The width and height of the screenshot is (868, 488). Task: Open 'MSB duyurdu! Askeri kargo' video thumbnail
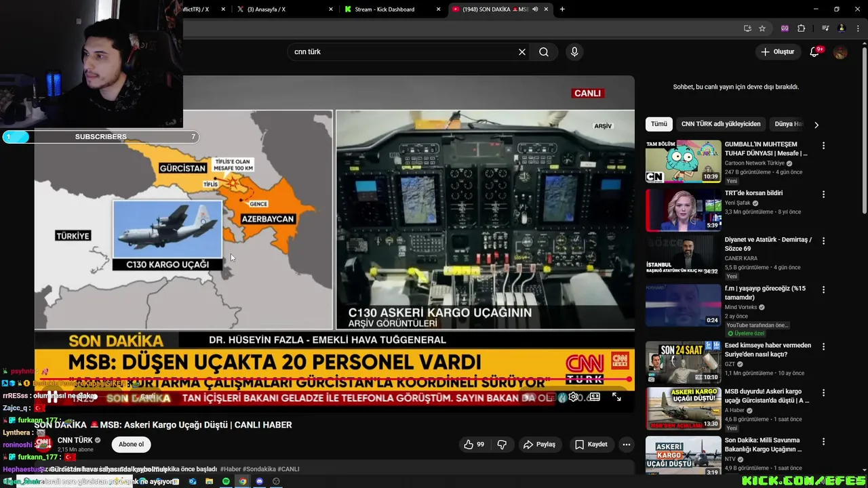point(683,408)
